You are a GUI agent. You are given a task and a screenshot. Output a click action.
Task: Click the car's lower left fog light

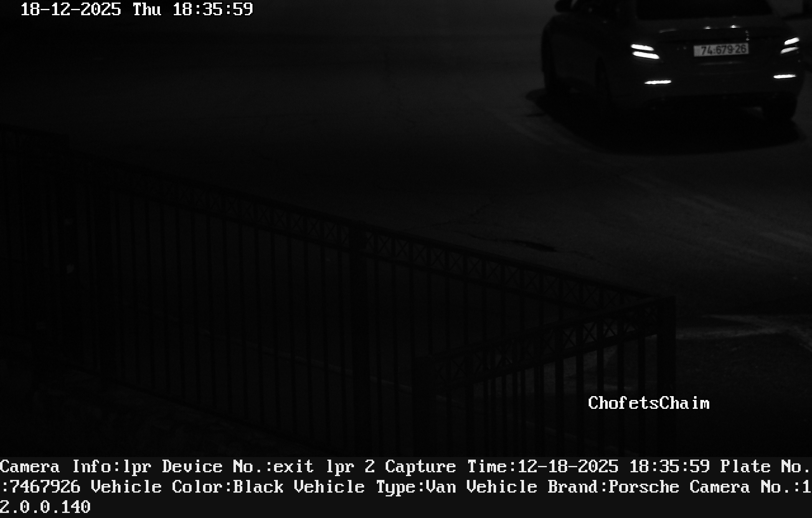click(x=658, y=82)
